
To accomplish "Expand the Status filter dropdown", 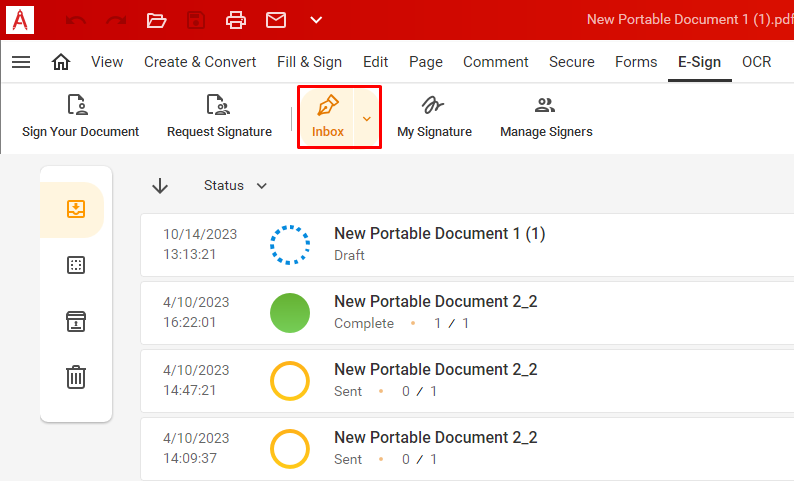I will (x=235, y=186).
